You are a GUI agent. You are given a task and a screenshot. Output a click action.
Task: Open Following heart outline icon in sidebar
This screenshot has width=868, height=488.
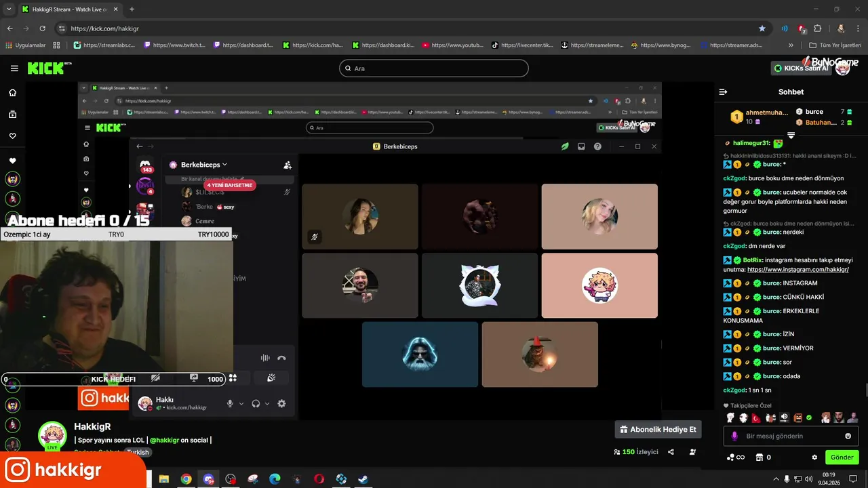click(12, 136)
